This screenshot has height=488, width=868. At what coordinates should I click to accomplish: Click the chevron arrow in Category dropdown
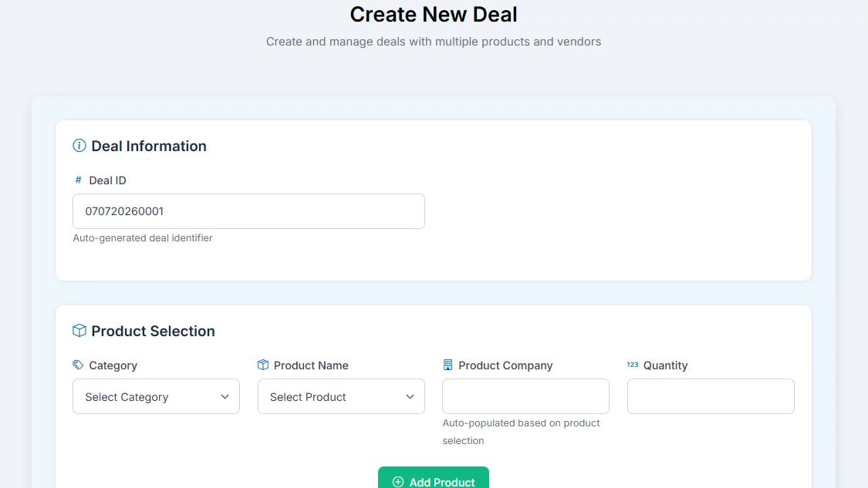pos(225,397)
